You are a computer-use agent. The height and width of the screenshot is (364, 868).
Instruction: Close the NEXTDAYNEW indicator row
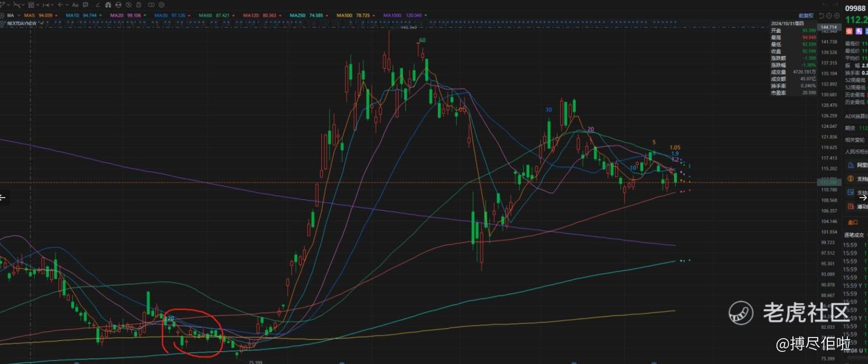(3, 23)
